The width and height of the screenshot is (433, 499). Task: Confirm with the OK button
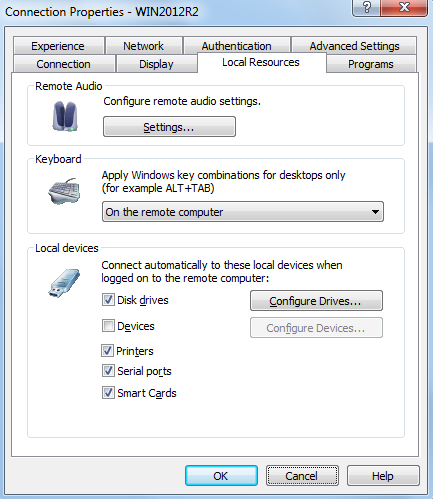pyautogui.click(x=221, y=476)
